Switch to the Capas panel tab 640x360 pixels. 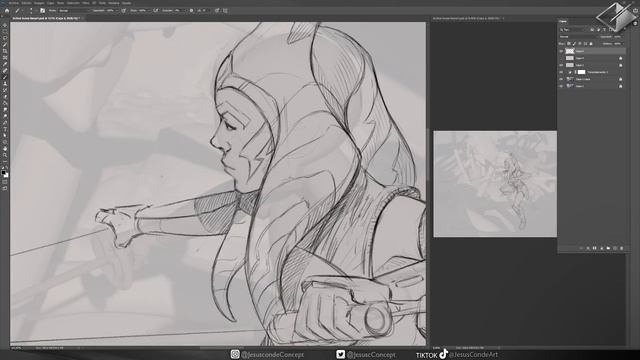click(563, 21)
